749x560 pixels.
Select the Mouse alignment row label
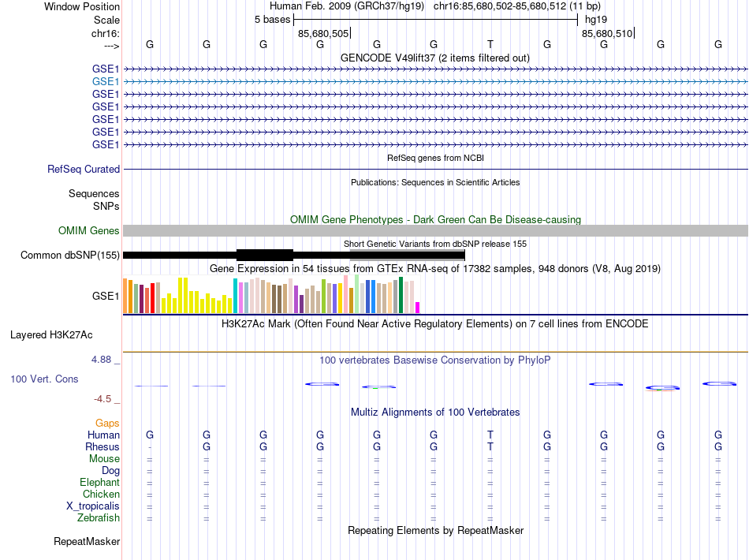click(x=104, y=459)
